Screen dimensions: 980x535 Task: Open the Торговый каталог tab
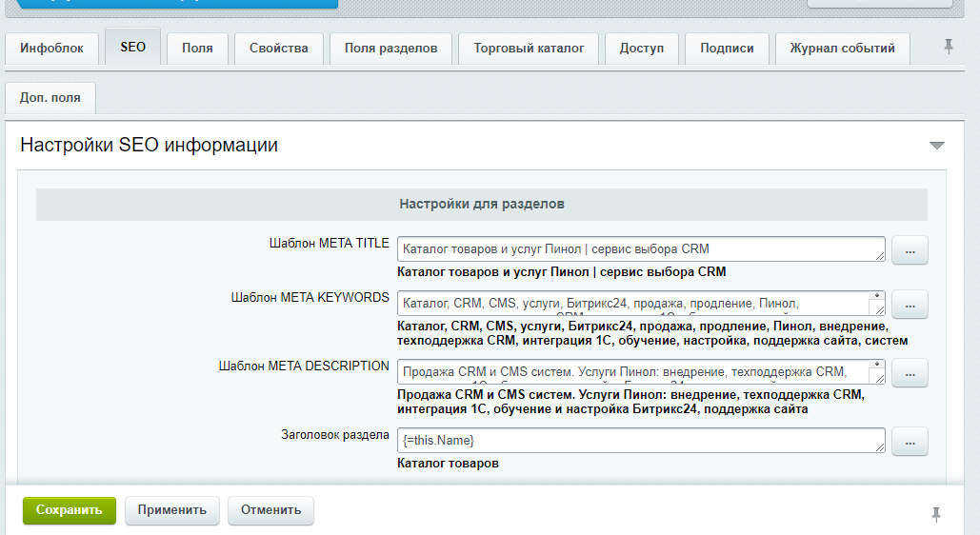[x=529, y=48]
